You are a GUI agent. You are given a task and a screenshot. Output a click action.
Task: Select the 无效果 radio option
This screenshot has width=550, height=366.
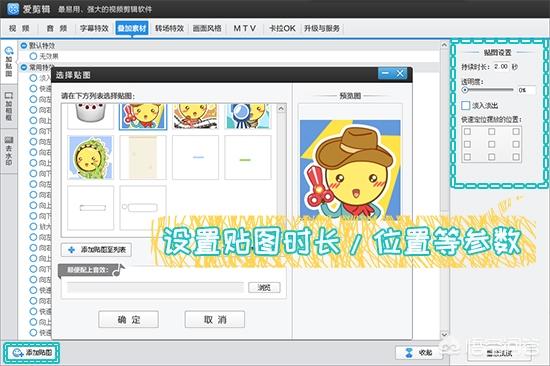(x=33, y=56)
